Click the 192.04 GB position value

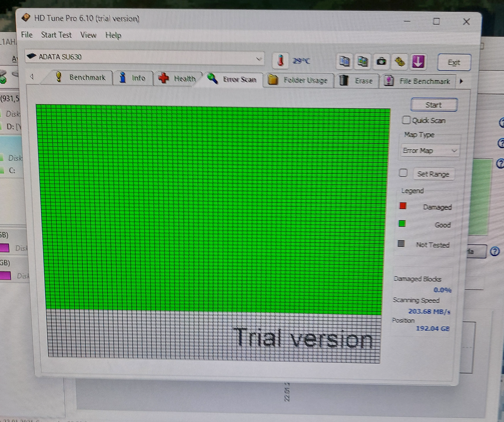tap(432, 328)
